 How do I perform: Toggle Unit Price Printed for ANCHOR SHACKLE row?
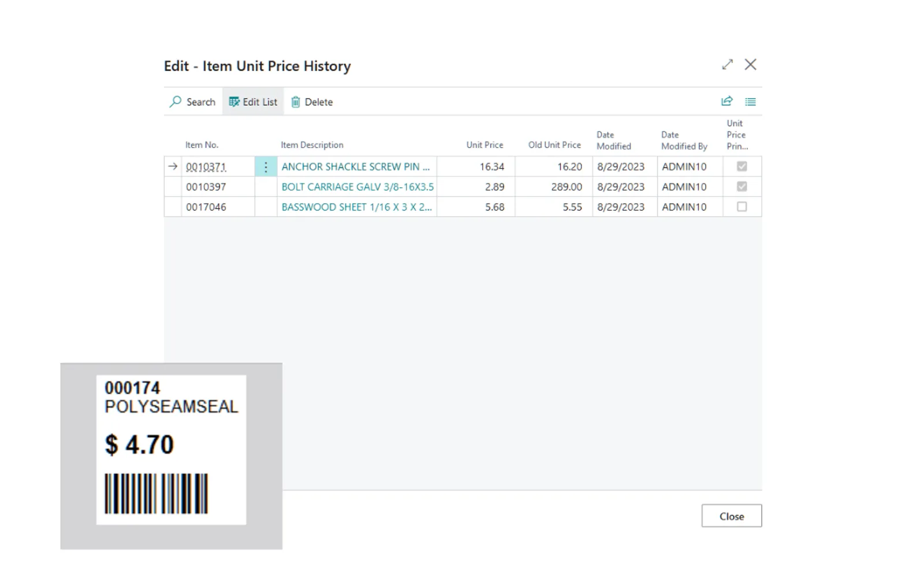742,166
